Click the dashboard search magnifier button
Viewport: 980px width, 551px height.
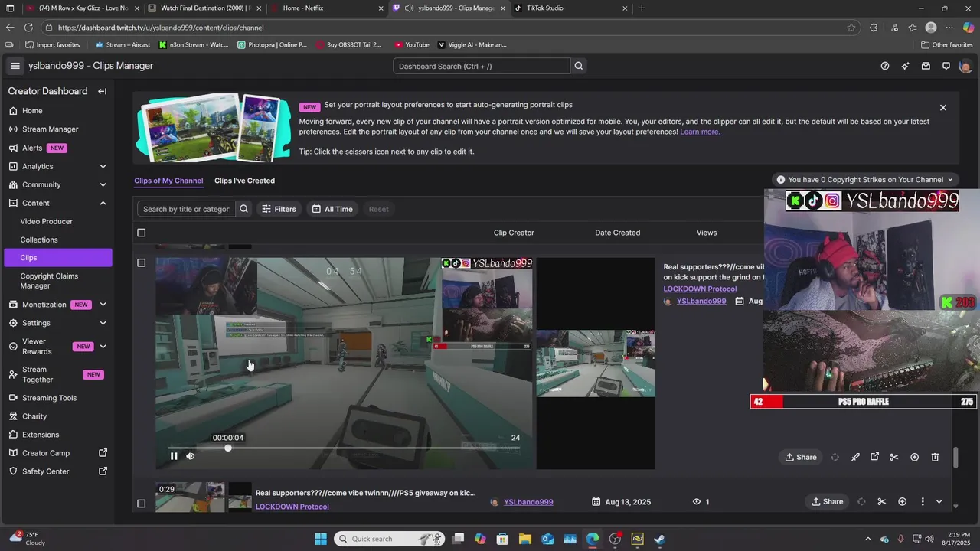click(x=579, y=66)
